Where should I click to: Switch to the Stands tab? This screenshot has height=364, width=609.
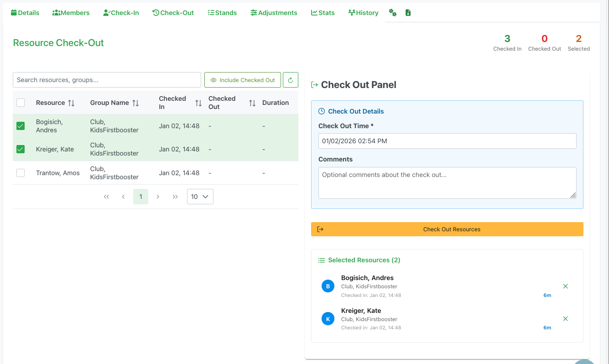pyautogui.click(x=222, y=13)
